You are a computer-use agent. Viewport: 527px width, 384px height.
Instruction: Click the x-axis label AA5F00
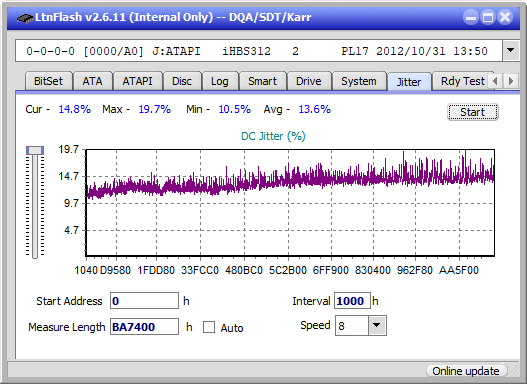(459, 270)
